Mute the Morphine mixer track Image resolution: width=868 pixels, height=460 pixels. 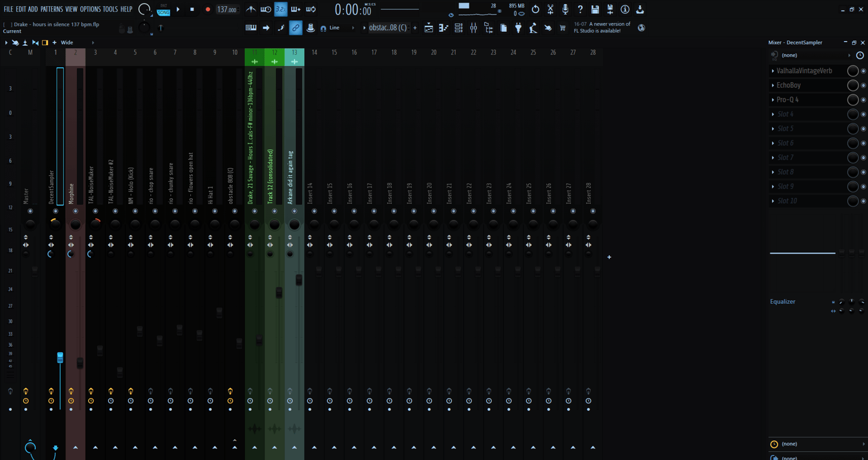point(75,211)
